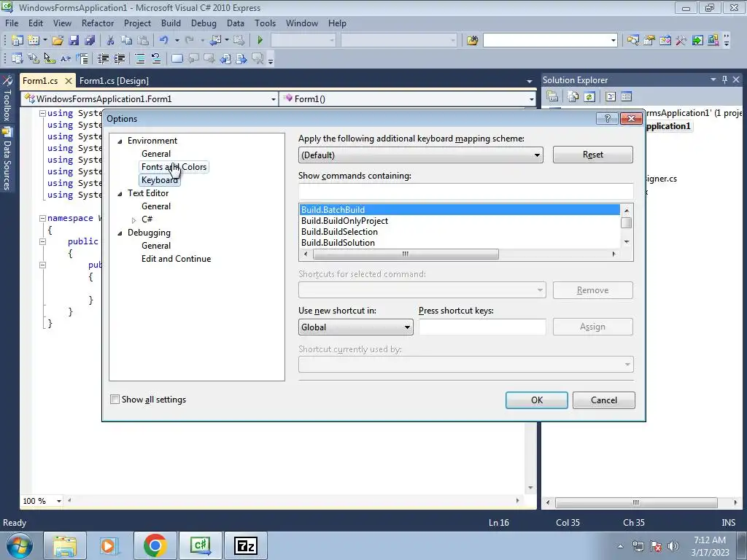Click OK in the Options dialog
The height and width of the screenshot is (560, 747).
(536, 400)
